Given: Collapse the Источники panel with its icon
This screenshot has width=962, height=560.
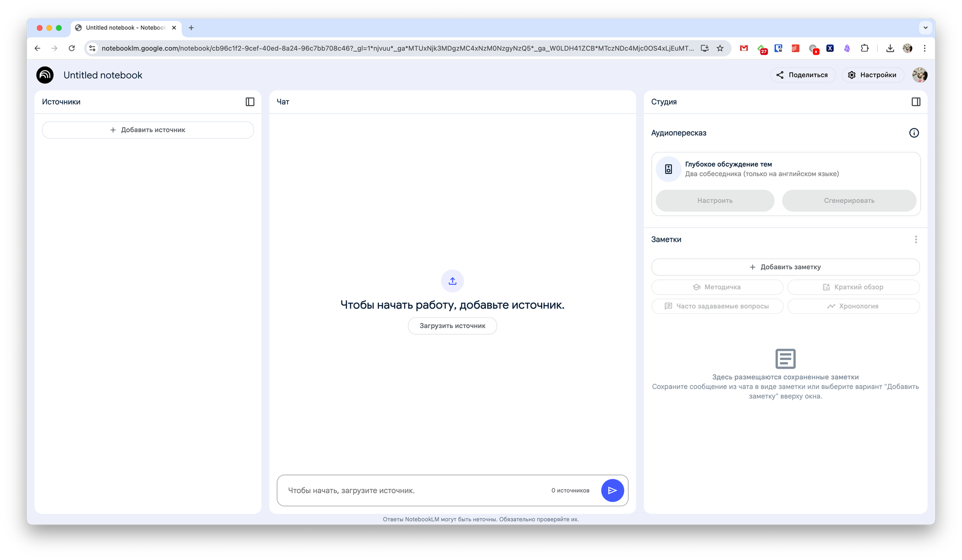Looking at the screenshot, I should 250,102.
